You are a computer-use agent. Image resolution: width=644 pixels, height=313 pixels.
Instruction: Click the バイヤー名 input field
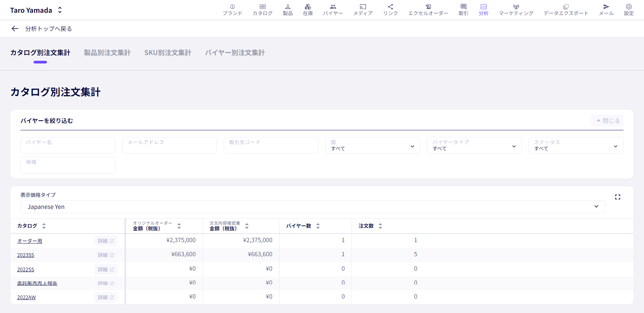(x=68, y=145)
